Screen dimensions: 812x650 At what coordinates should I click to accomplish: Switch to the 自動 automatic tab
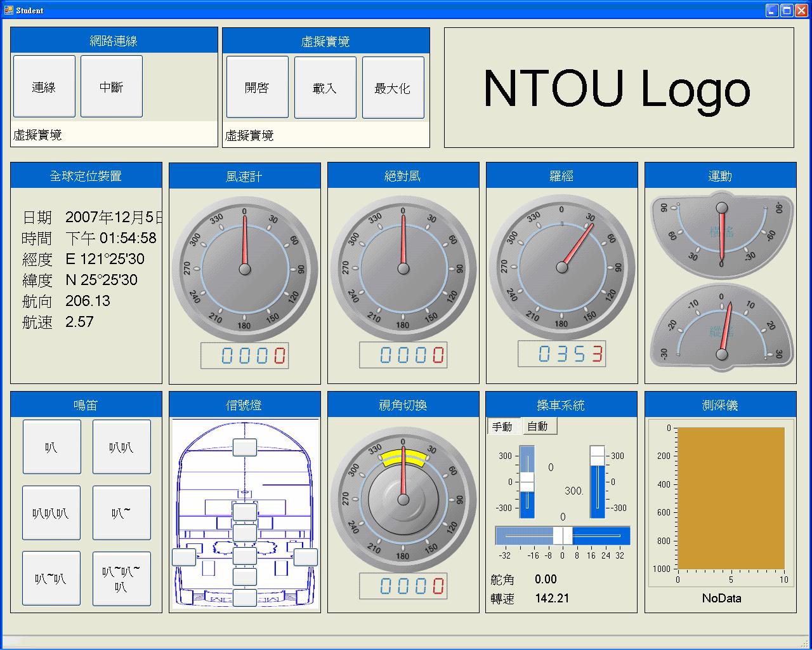click(539, 426)
